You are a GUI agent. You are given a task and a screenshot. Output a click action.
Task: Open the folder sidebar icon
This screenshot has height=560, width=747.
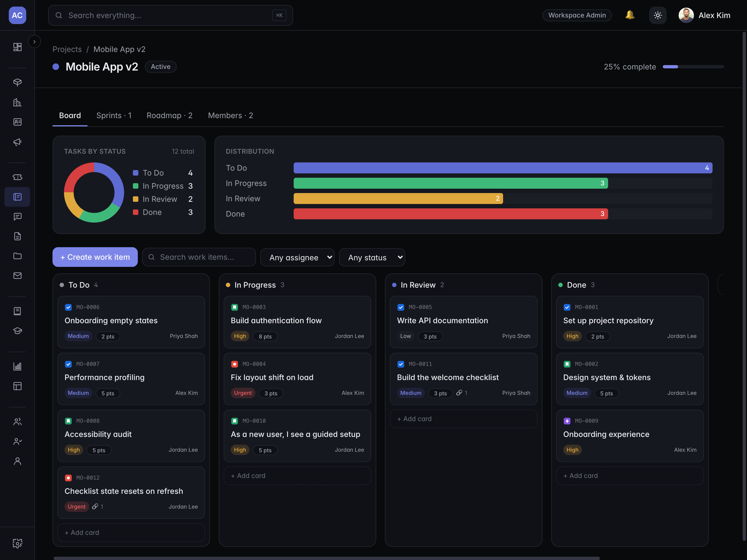17,256
